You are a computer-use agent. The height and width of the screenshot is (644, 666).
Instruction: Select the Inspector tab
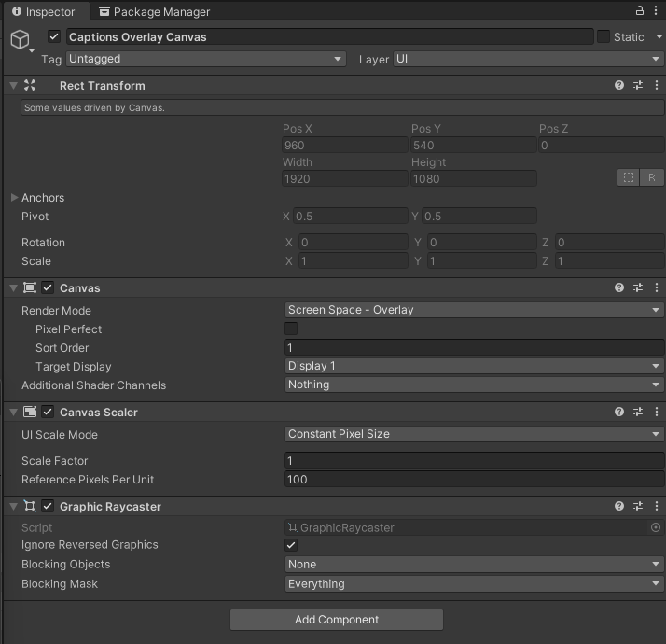pos(43,12)
